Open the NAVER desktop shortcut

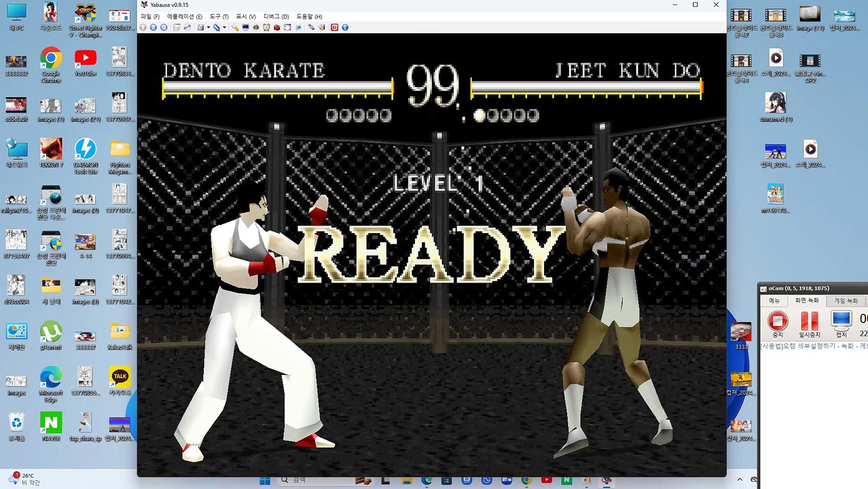coord(51,427)
